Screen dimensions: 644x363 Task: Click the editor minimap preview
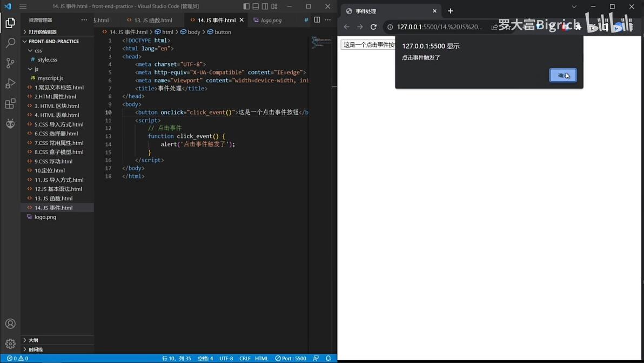[x=321, y=43]
